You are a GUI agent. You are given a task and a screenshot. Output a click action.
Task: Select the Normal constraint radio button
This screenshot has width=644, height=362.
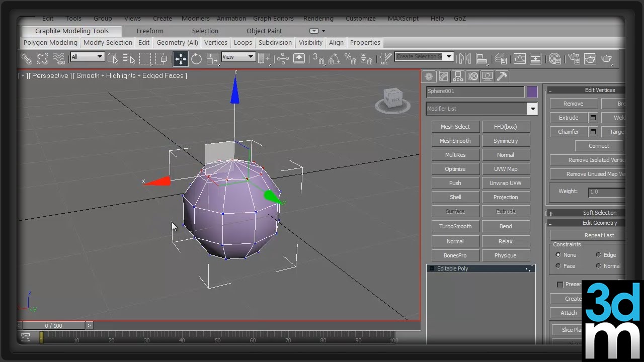598,266
